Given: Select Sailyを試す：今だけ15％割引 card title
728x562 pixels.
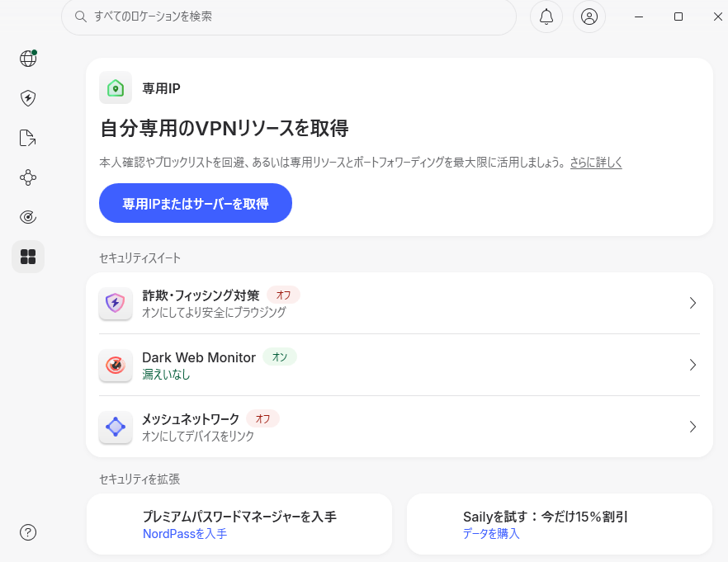Looking at the screenshot, I should point(545,517).
